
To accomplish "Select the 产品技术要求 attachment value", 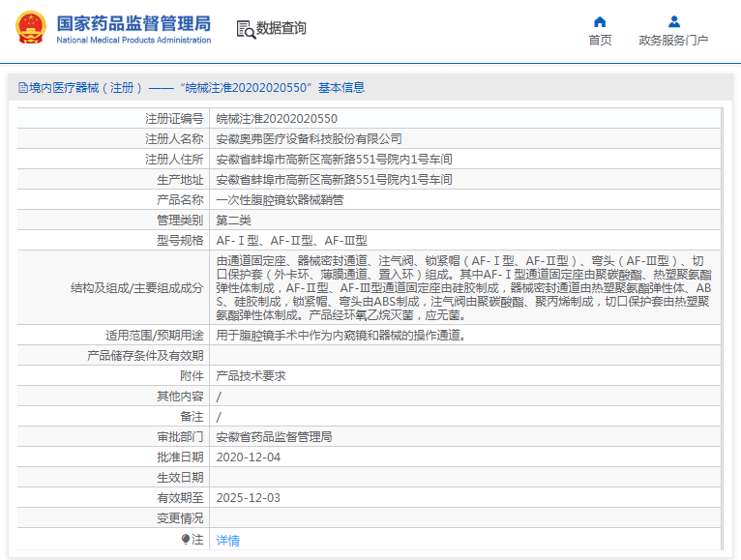I will [251, 375].
